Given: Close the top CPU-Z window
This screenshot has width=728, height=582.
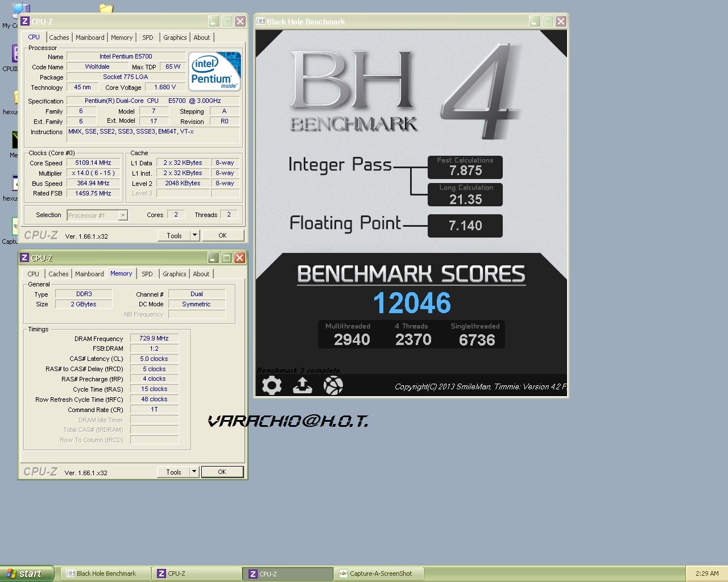Looking at the screenshot, I should [x=240, y=22].
